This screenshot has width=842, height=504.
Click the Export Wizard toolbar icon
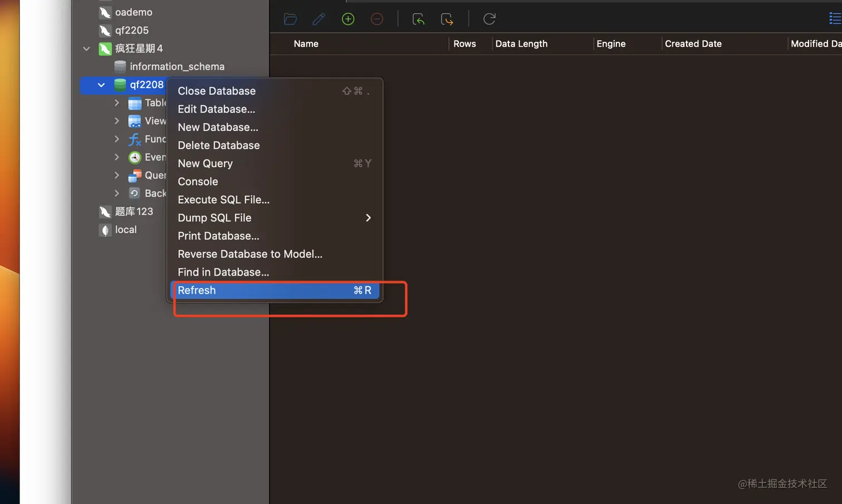pos(447,19)
